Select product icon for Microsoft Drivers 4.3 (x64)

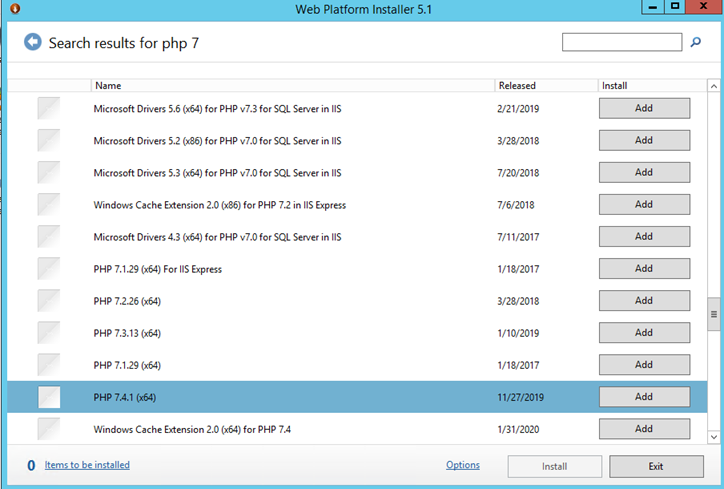pos(49,237)
